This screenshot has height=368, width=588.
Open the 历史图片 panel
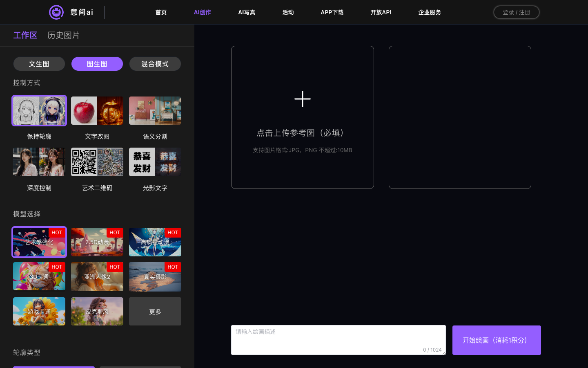(63, 35)
